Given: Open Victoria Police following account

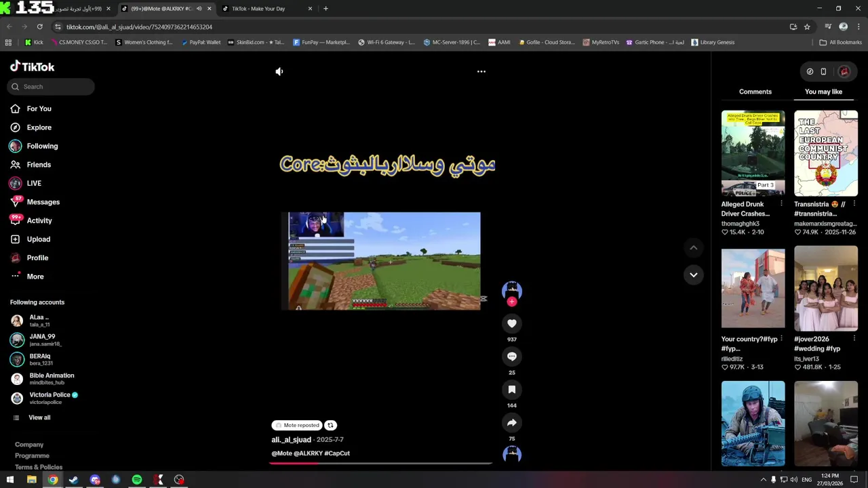Looking at the screenshot, I should tap(44, 398).
